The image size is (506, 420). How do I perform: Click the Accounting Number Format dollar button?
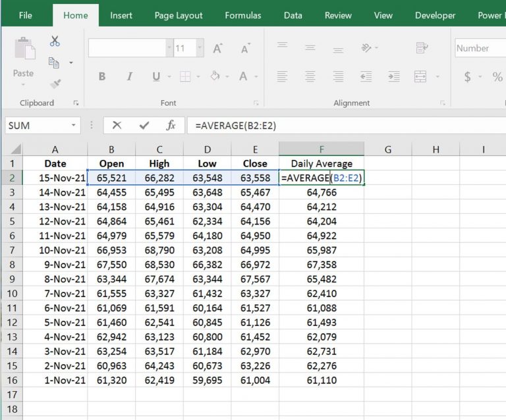pyautogui.click(x=468, y=77)
